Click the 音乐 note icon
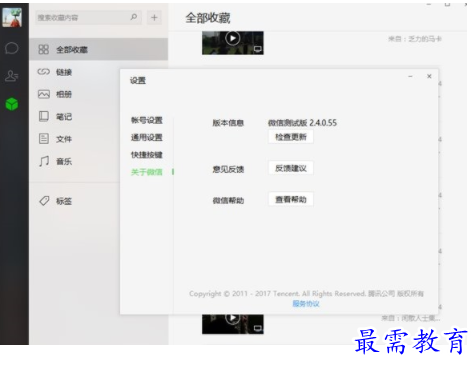The width and height of the screenshot is (476, 373). pos(44,161)
